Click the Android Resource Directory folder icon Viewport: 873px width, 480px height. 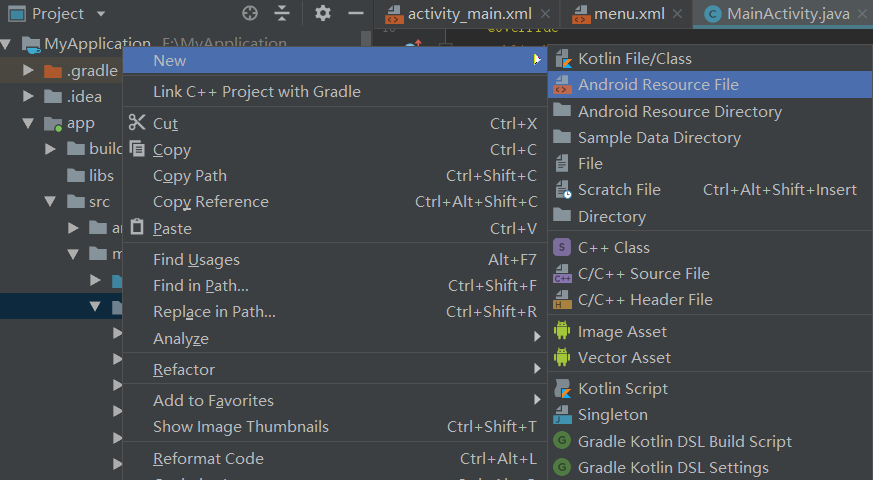pyautogui.click(x=562, y=110)
